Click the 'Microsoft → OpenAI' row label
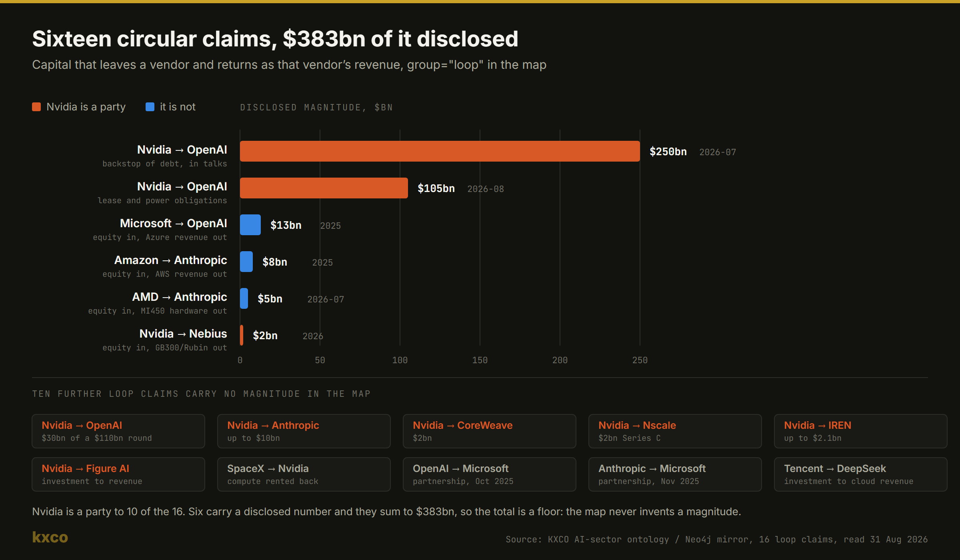 click(174, 223)
